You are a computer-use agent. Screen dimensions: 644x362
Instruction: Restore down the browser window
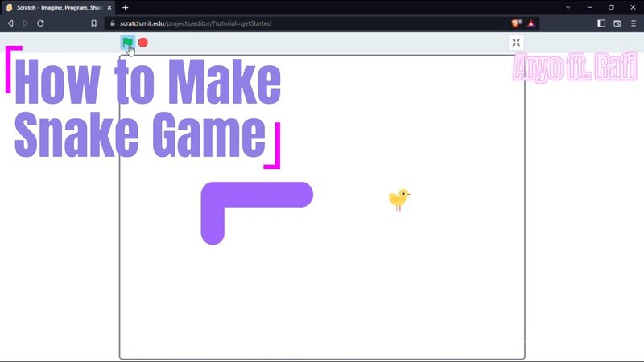pos(611,7)
